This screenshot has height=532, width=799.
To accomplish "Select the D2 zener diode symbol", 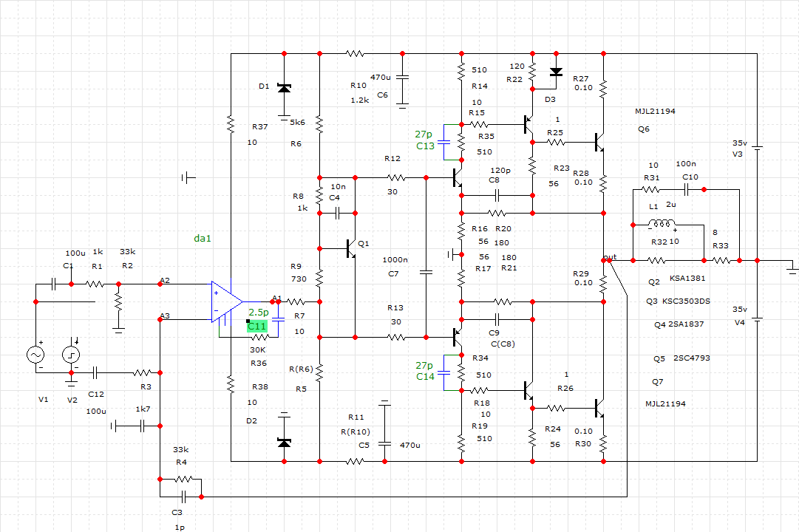I will (x=284, y=443).
